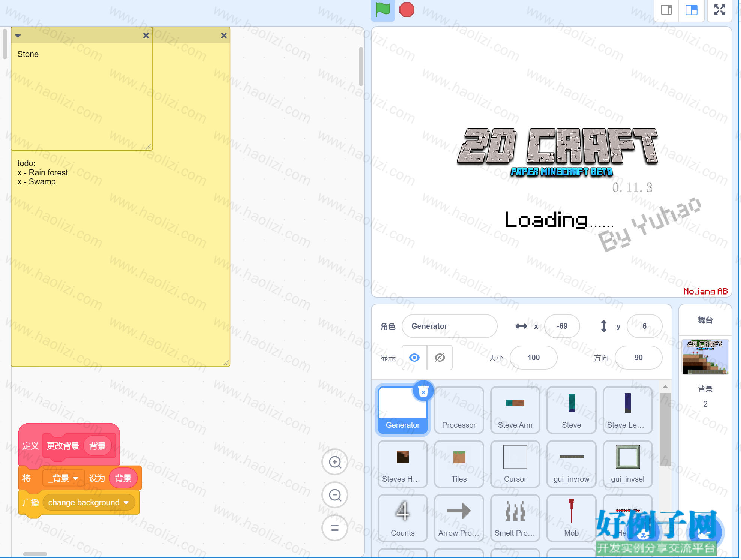Switch to large stage layout
The image size is (741, 560).
click(x=691, y=10)
